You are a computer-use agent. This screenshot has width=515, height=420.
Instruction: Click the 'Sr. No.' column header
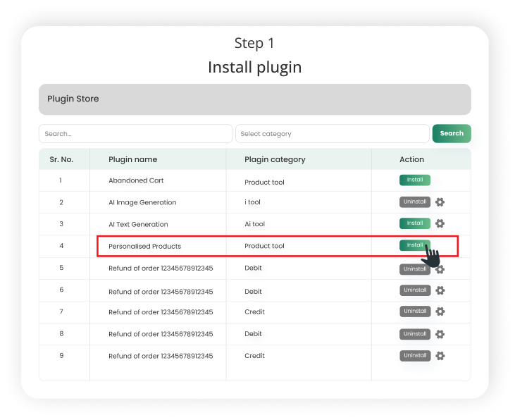pyautogui.click(x=61, y=159)
